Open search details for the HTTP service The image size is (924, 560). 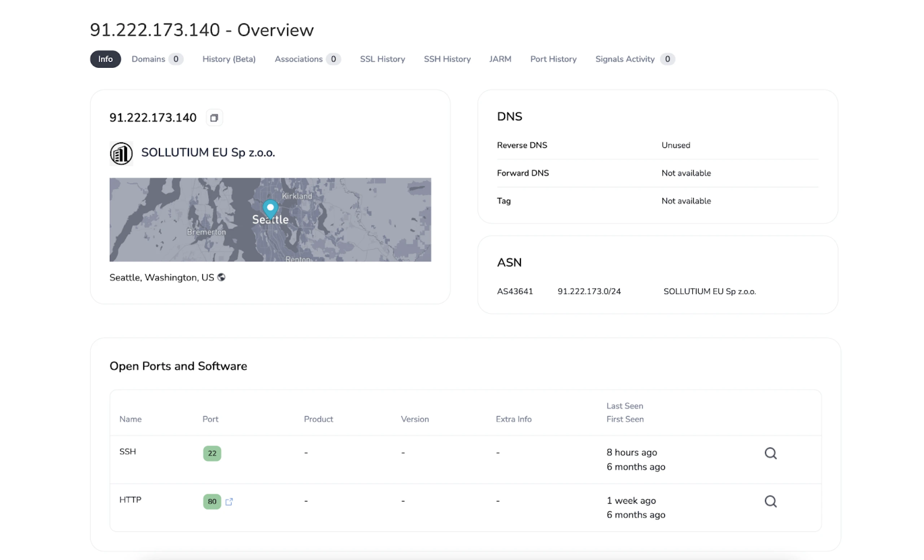pos(771,501)
